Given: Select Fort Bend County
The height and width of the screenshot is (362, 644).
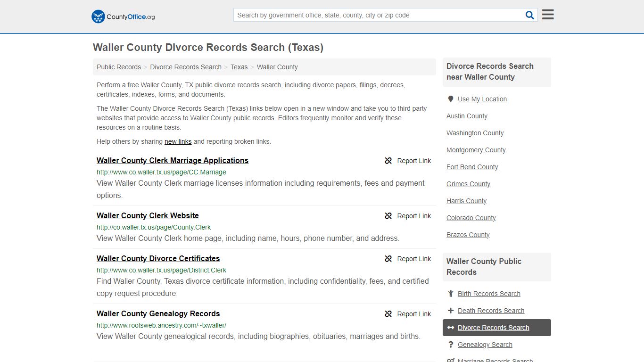Looking at the screenshot, I should 472,167.
